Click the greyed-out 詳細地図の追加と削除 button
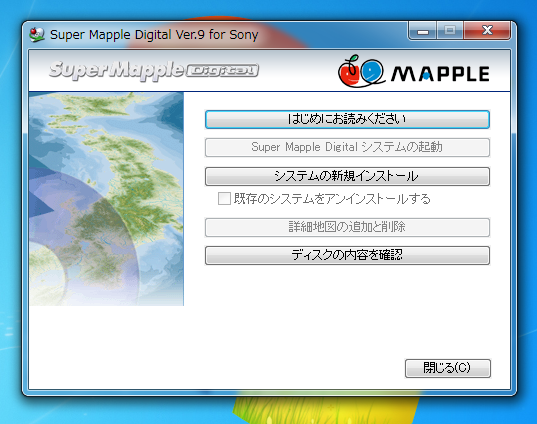This screenshot has height=424, width=537. click(347, 227)
